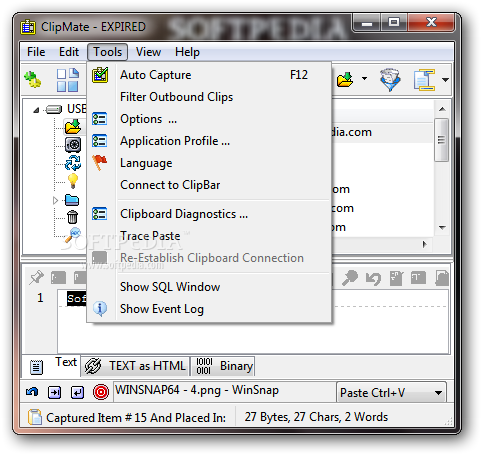482x455 pixels.
Task: Click the Clipboard Diagnostics list icon
Action: 100,214
